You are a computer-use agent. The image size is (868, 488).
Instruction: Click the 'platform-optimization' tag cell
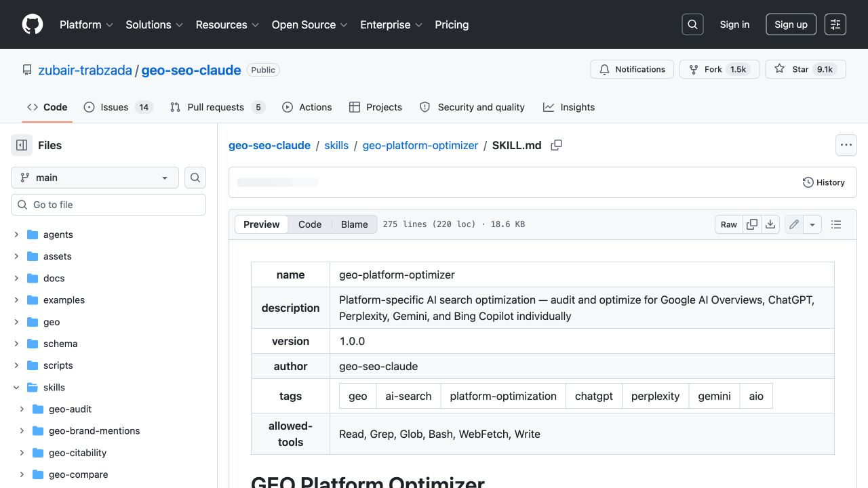(x=503, y=396)
